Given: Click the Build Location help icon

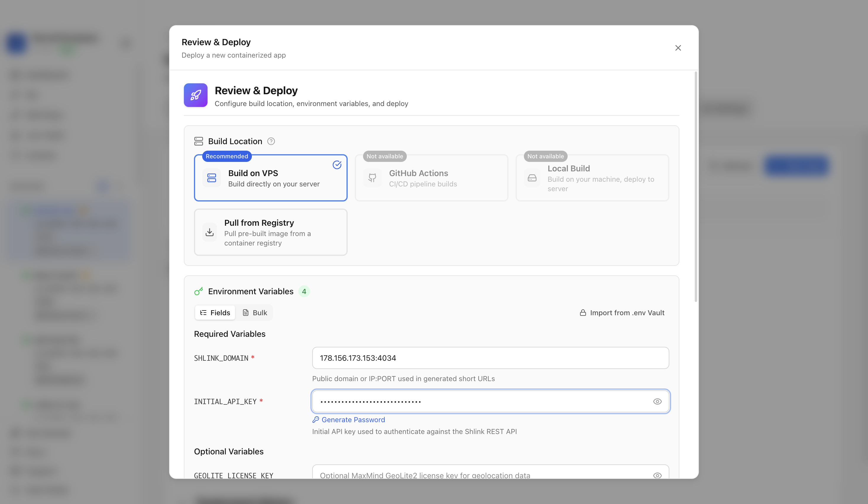Looking at the screenshot, I should tap(271, 141).
